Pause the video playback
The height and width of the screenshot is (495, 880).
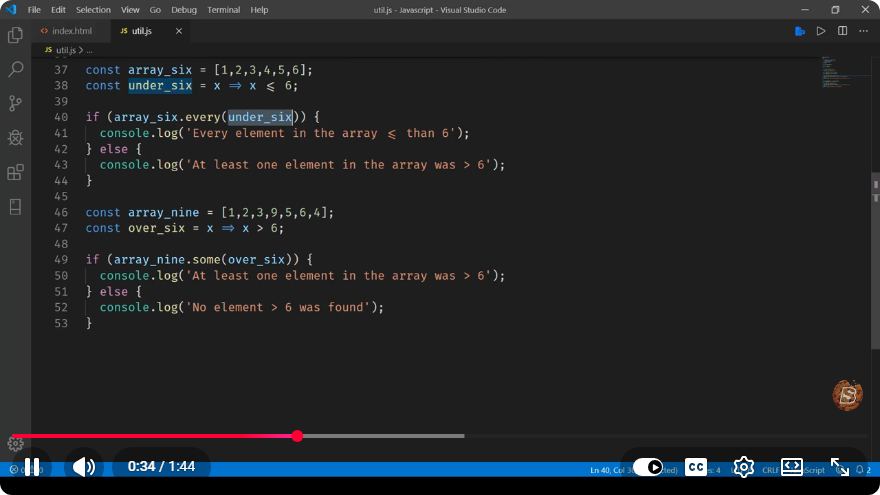pyautogui.click(x=32, y=467)
